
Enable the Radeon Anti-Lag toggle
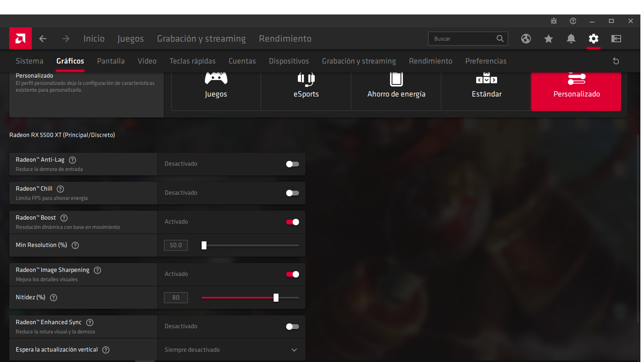[x=292, y=164]
